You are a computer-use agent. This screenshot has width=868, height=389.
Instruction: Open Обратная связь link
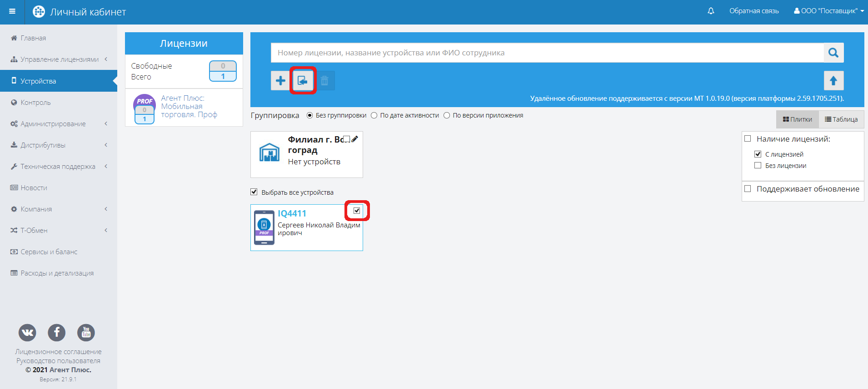754,11
